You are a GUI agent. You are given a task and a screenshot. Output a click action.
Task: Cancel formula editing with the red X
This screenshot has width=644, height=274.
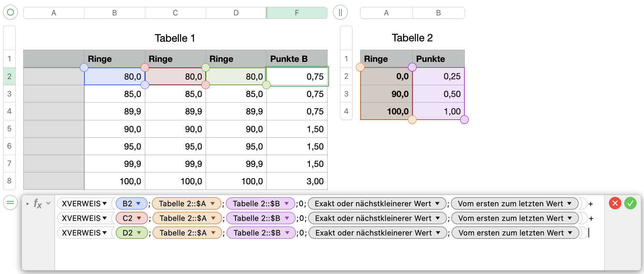click(615, 203)
